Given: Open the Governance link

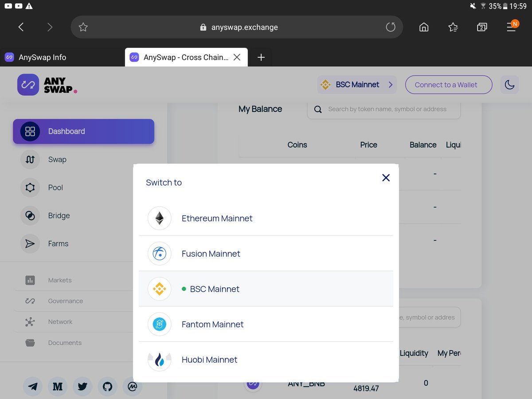Looking at the screenshot, I should (66, 301).
